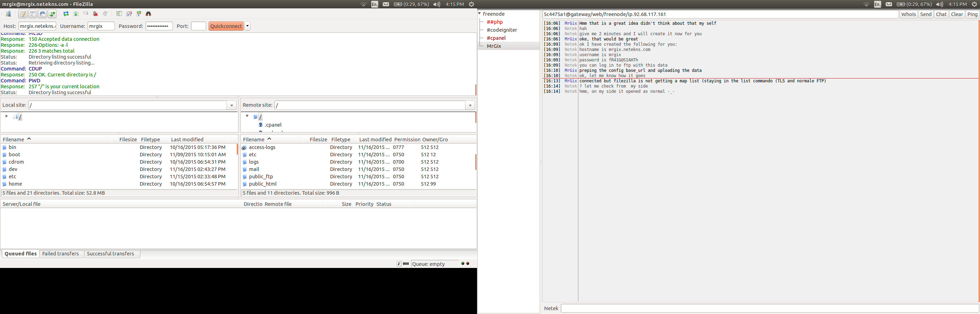Switch to Successful transfers tab

click(x=111, y=254)
